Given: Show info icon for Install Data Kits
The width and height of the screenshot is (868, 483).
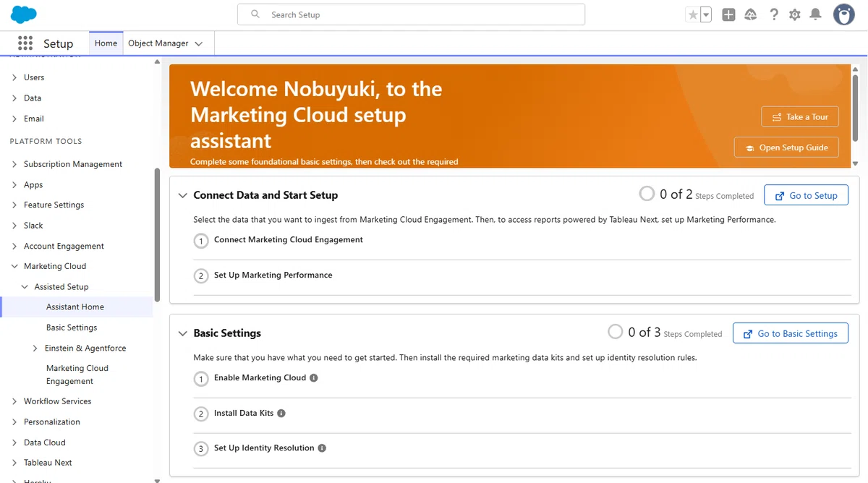Looking at the screenshot, I should [281, 413].
